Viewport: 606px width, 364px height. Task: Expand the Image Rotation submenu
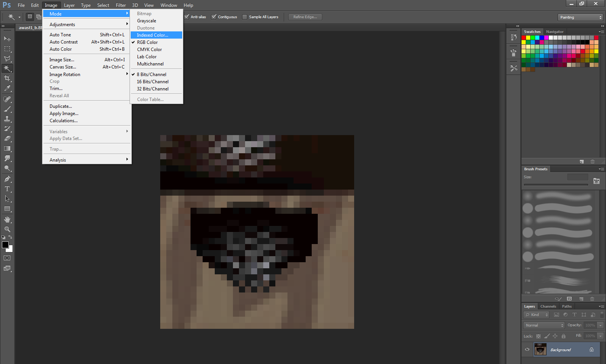coord(87,75)
